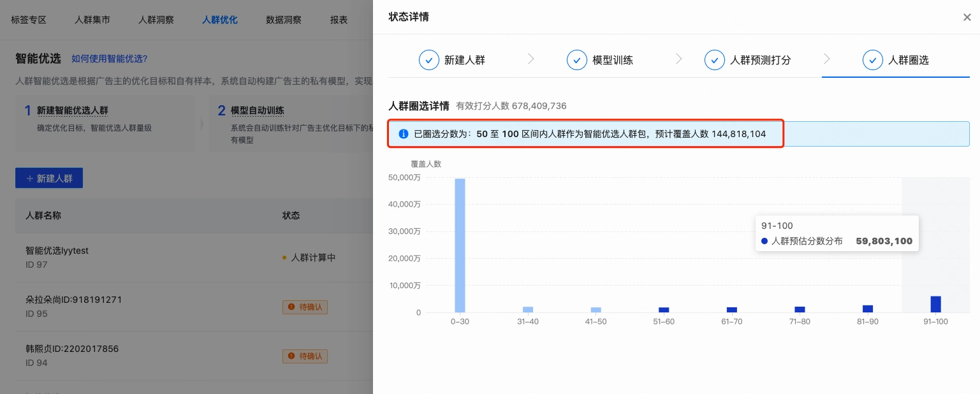Open the 人群集市 section

(92, 20)
